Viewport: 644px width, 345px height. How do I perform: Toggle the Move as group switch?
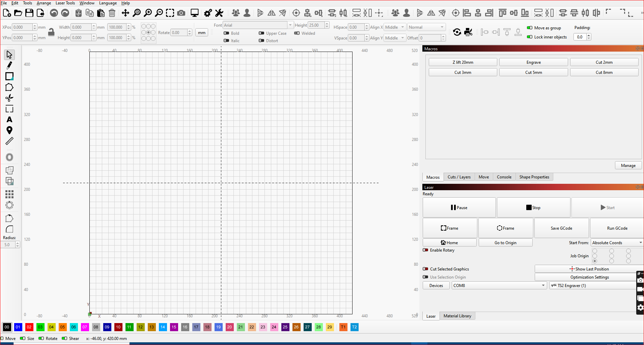tap(530, 28)
